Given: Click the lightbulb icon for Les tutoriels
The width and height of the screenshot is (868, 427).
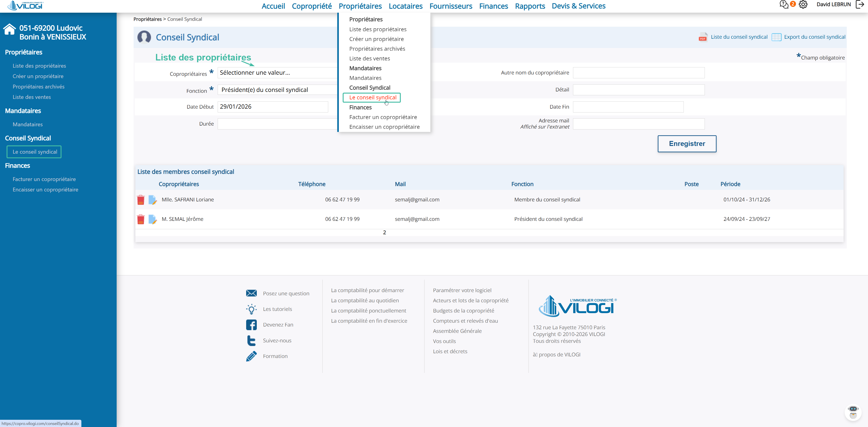Looking at the screenshot, I should pyautogui.click(x=251, y=309).
